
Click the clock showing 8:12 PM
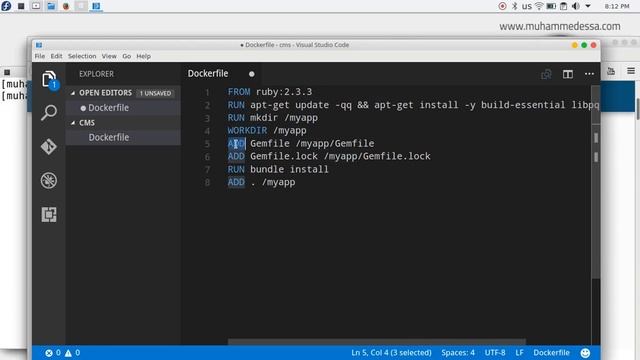coord(617,6)
